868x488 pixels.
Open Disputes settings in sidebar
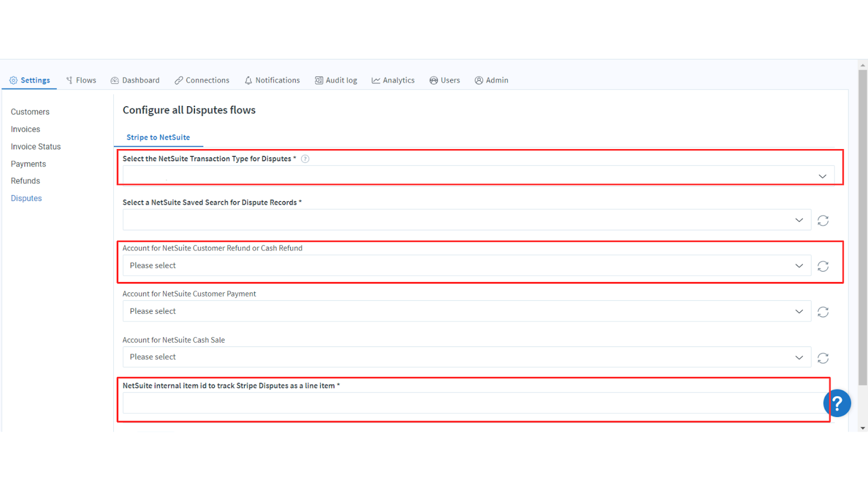click(x=26, y=198)
